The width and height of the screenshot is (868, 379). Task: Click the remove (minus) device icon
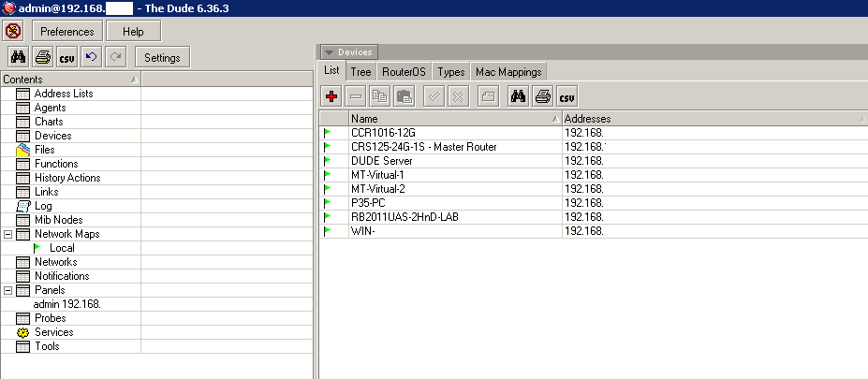tap(356, 96)
